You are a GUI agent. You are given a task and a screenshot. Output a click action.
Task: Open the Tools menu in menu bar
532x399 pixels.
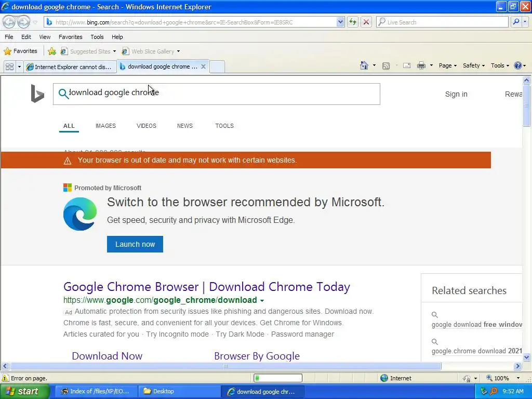(x=97, y=37)
